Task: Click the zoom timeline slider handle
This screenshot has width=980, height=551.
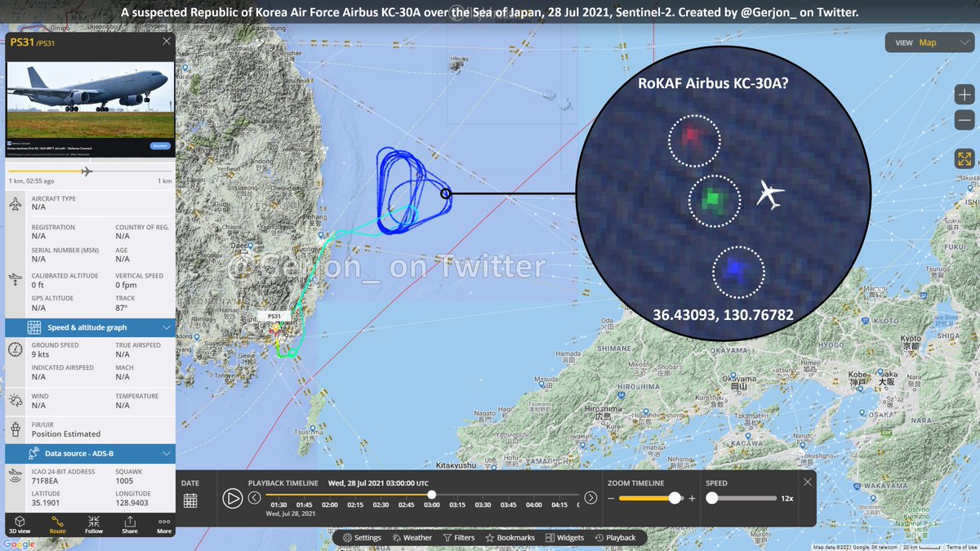Action: click(x=675, y=498)
